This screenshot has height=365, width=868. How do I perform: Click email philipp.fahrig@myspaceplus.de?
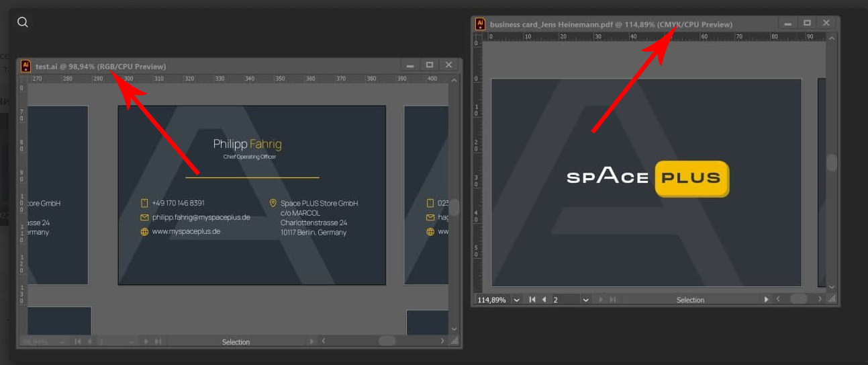pyautogui.click(x=201, y=217)
